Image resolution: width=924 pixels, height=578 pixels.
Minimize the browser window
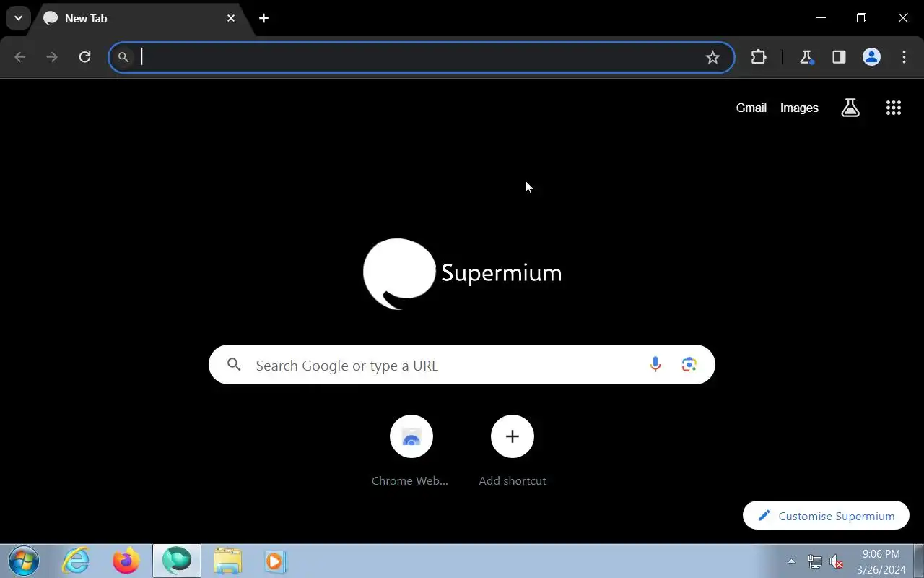pyautogui.click(x=821, y=18)
